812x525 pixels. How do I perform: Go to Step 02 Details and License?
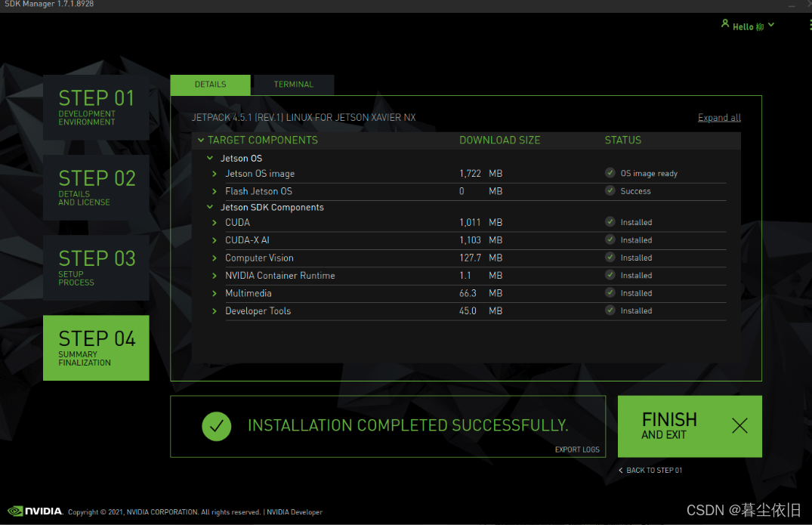97,187
